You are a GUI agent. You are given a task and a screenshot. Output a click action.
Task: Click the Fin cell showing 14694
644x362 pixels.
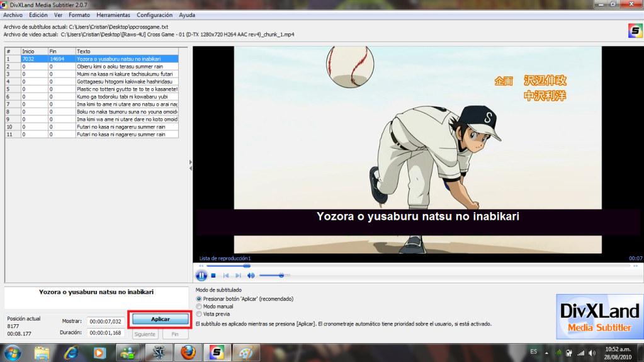[x=62, y=59]
